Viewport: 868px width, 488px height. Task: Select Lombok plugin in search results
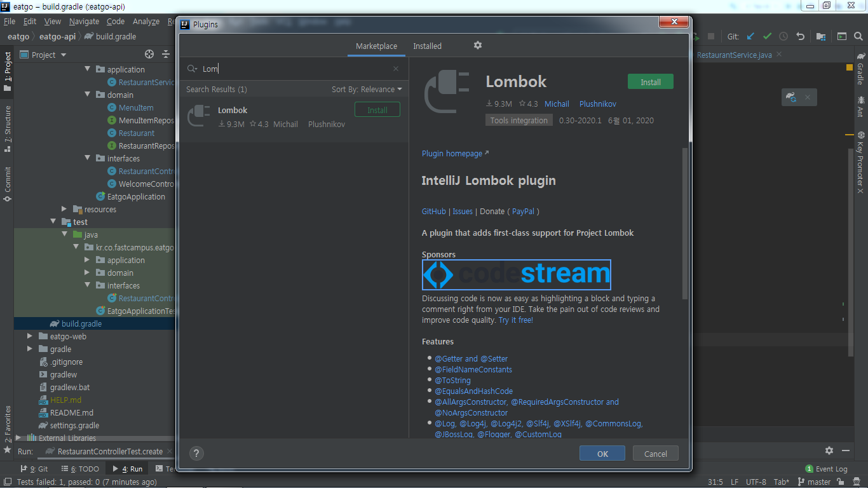[294, 117]
